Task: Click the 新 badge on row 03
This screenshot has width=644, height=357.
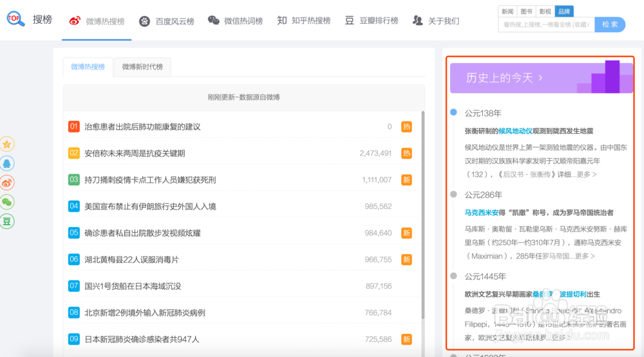Action: pyautogui.click(x=406, y=179)
